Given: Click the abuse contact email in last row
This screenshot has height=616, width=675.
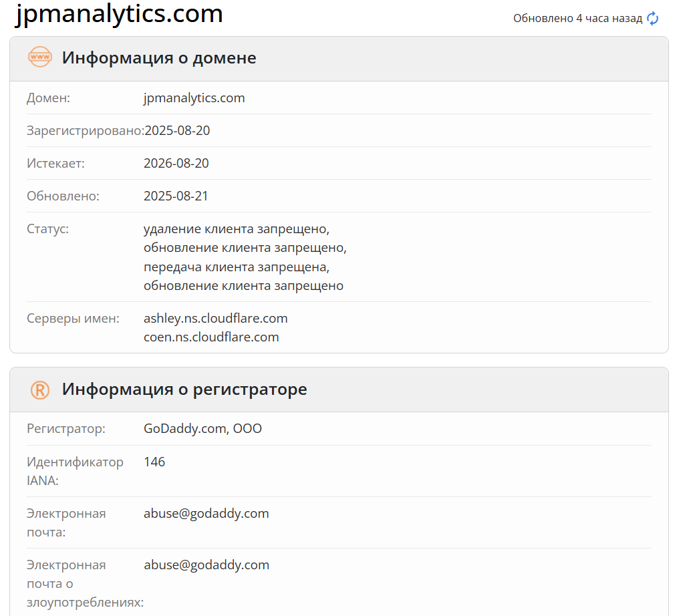Looking at the screenshot, I should [x=206, y=565].
